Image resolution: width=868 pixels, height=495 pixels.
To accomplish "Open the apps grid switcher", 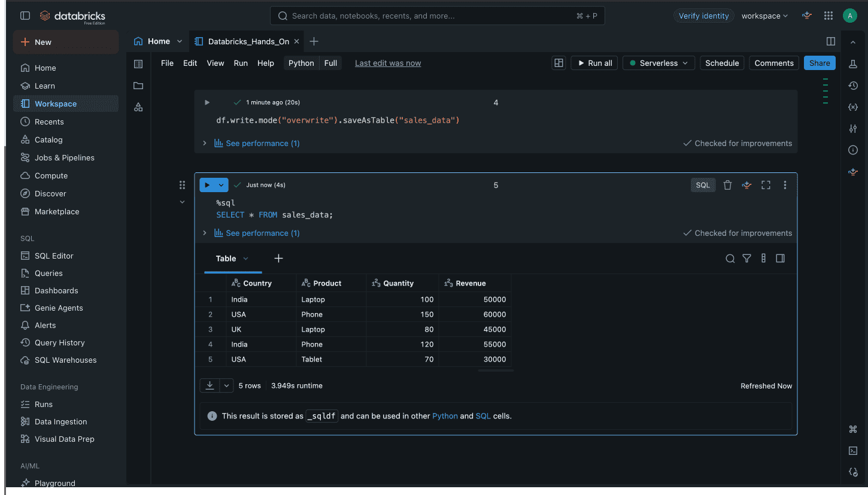I will click(828, 16).
